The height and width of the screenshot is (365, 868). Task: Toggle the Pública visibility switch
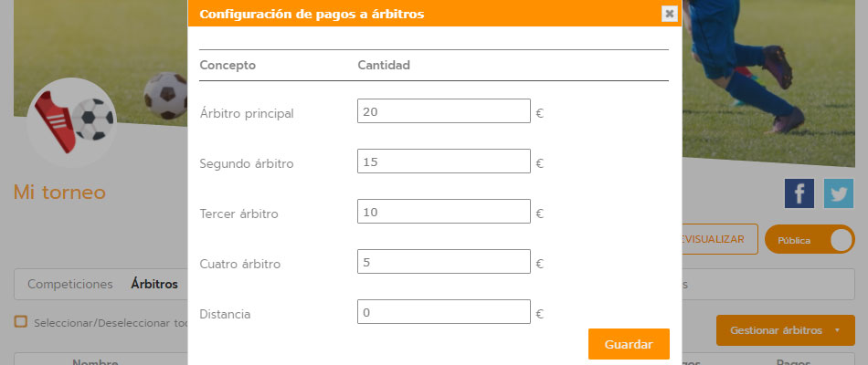810,240
